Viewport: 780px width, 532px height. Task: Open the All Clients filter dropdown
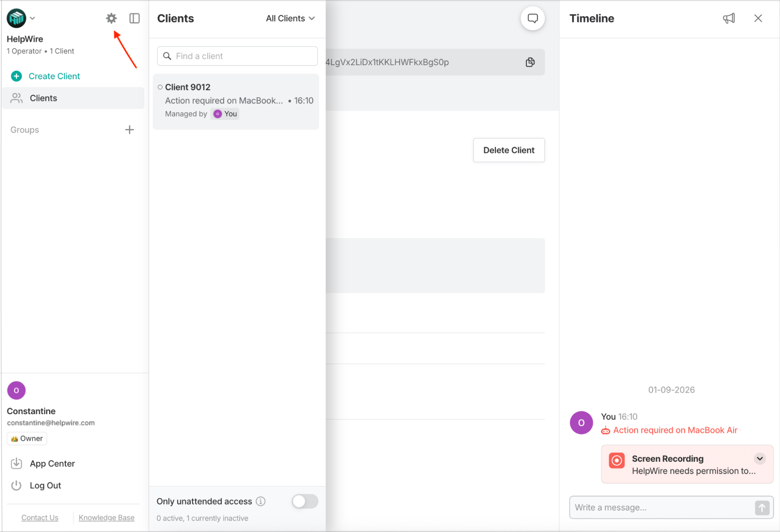[x=290, y=18]
